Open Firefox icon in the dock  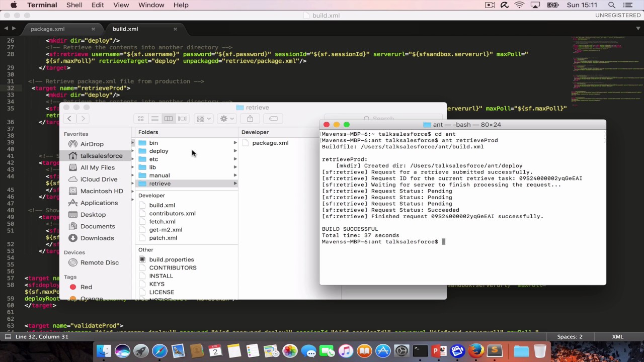coord(476,351)
